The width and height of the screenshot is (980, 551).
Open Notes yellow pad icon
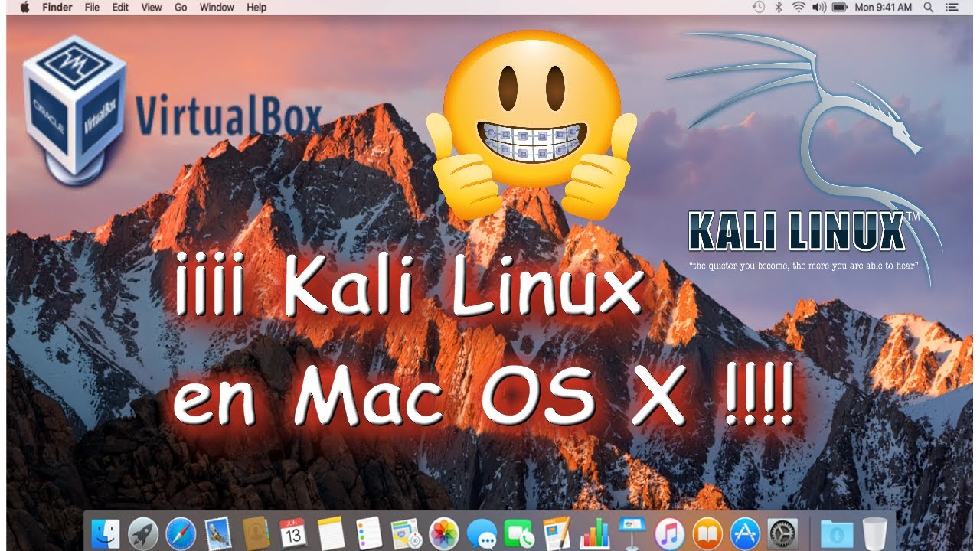click(331, 533)
